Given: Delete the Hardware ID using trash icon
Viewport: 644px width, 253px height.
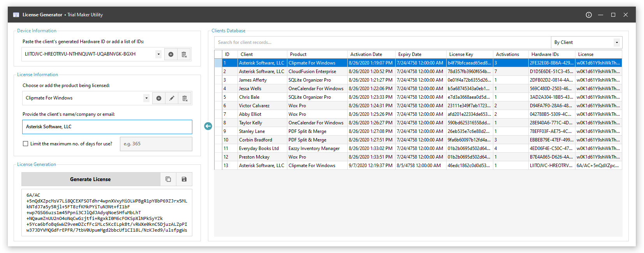Looking at the screenshot, I should (184, 54).
